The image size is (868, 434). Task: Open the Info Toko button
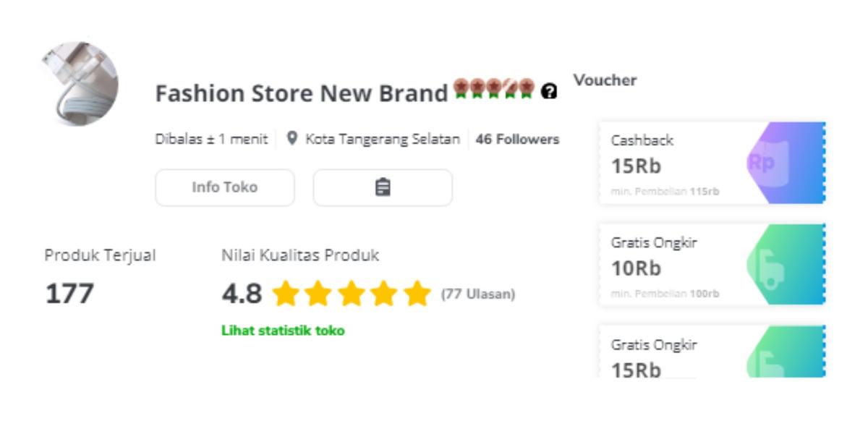pos(225,187)
